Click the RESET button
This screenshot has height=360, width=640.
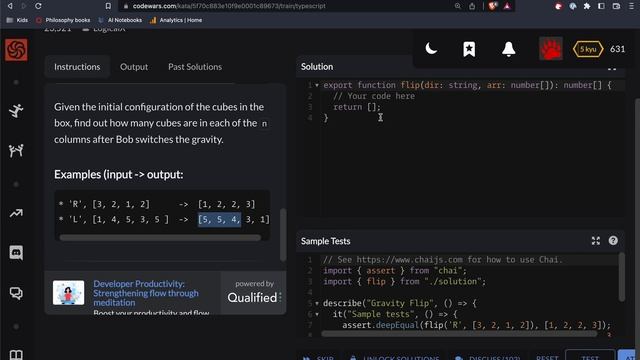click(x=547, y=357)
